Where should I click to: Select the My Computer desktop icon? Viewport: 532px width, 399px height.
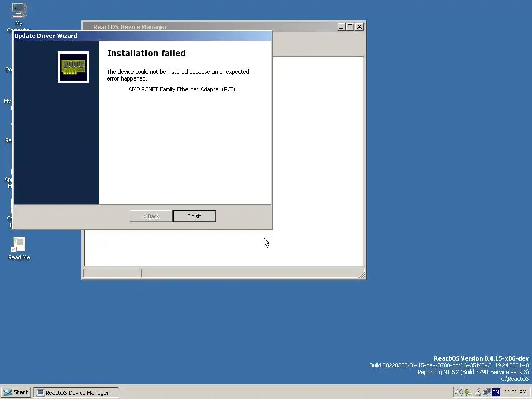coord(19,17)
